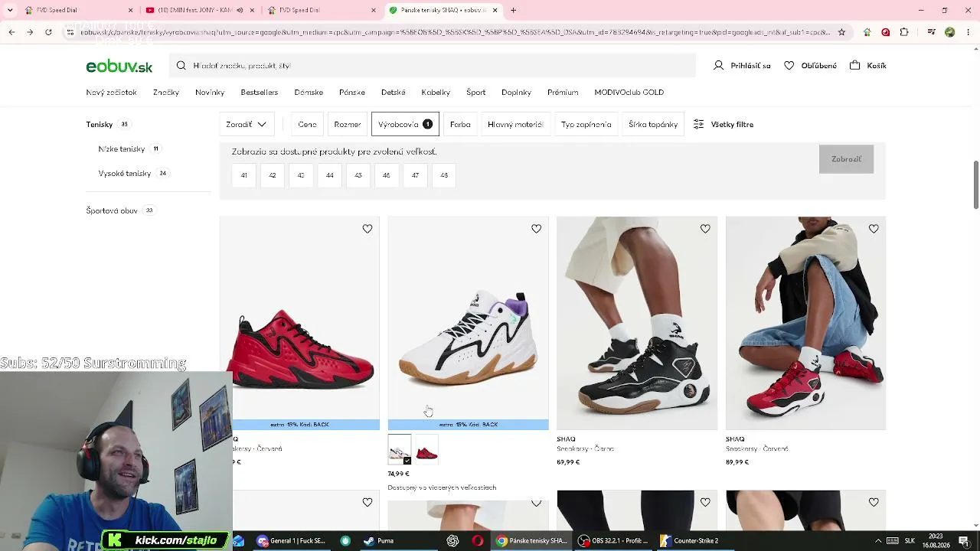Mute the YouTube tab audio icon
This screenshot has width=980, height=551.
click(x=240, y=10)
